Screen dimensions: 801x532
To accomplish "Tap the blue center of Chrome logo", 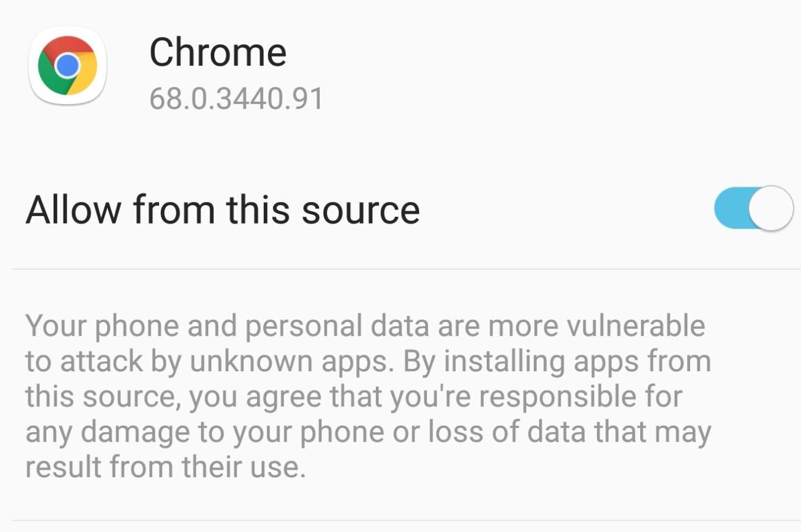I will (x=68, y=65).
